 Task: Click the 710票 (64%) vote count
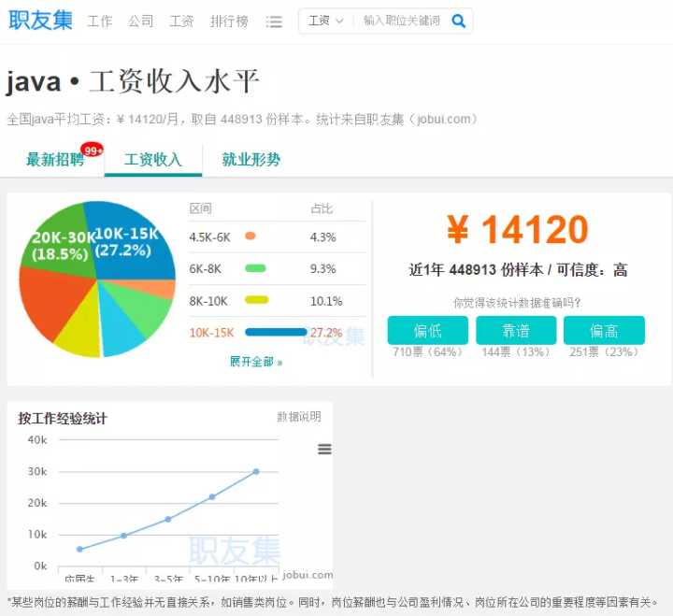(427, 352)
